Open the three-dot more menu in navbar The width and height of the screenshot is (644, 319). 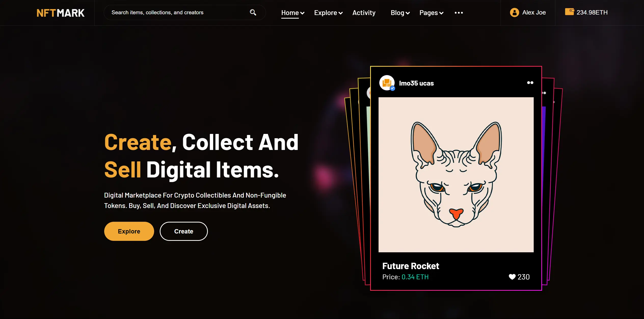point(459,13)
